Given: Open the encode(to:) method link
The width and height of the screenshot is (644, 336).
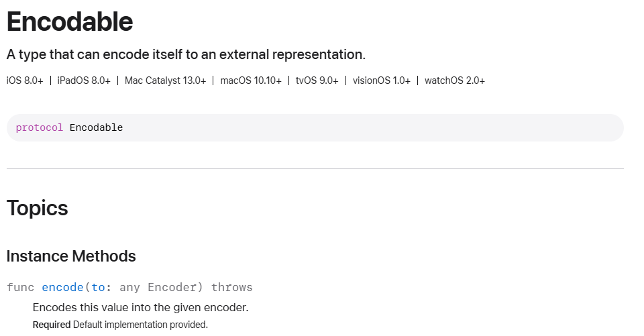Looking at the screenshot, I should [x=74, y=287].
